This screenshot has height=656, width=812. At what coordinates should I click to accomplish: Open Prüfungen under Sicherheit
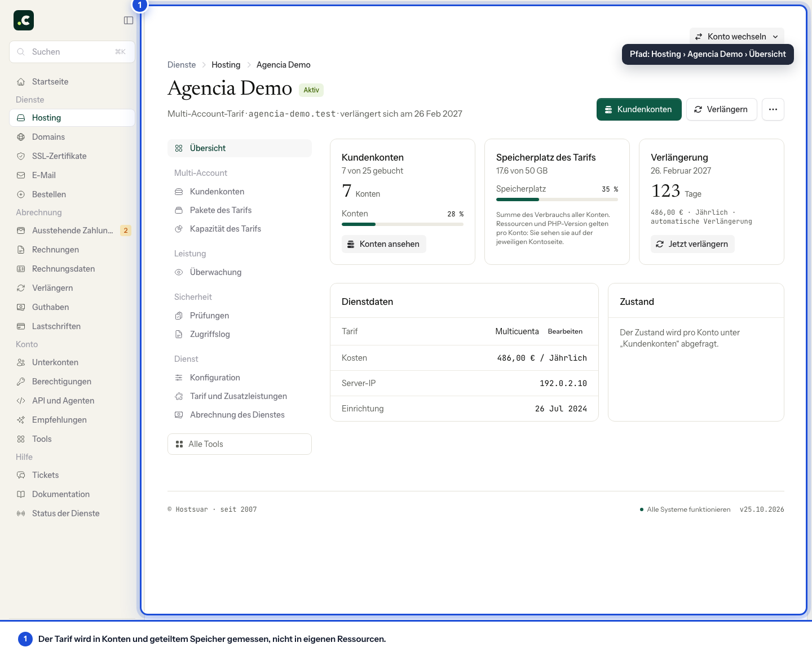tap(240, 316)
